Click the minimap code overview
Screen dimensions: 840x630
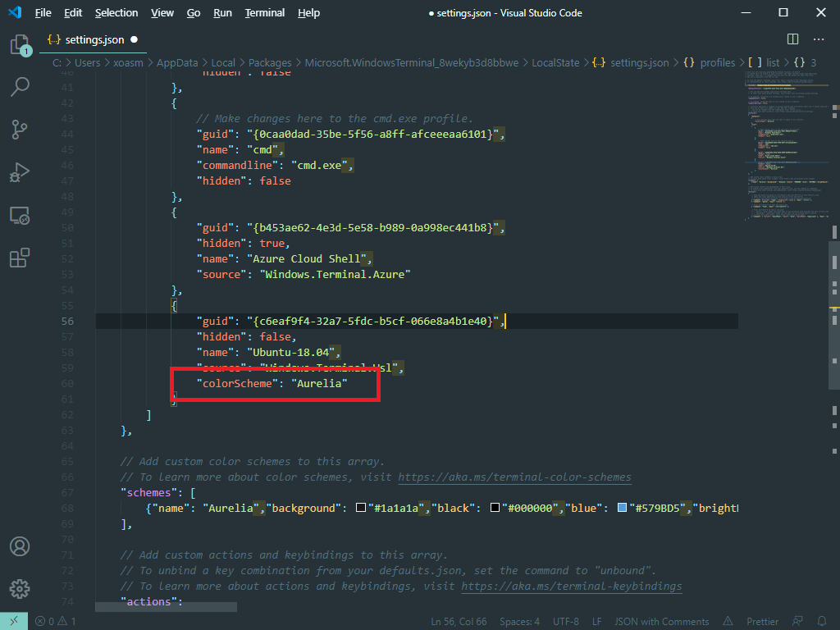787,144
